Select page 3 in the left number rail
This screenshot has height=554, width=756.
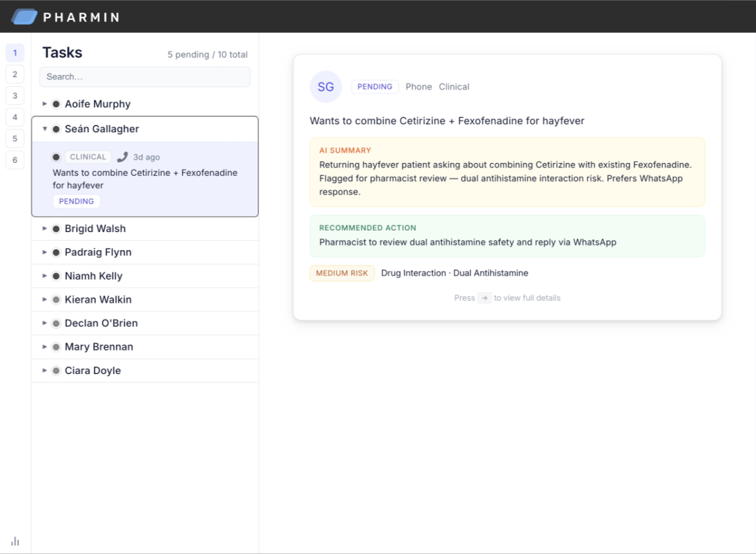point(15,95)
